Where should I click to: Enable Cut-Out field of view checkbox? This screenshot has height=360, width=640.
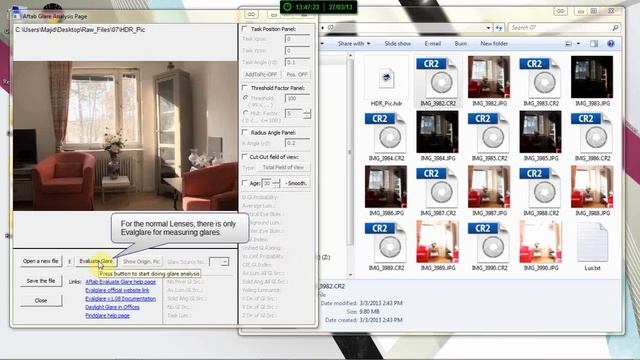[245, 157]
